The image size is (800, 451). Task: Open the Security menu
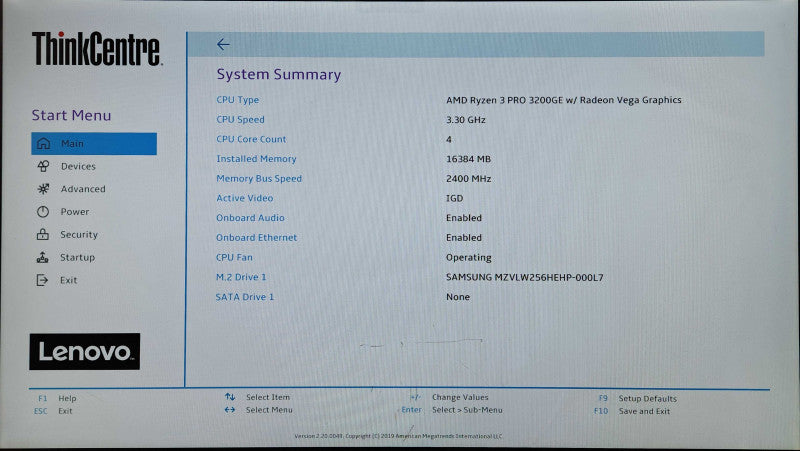pyautogui.click(x=79, y=235)
